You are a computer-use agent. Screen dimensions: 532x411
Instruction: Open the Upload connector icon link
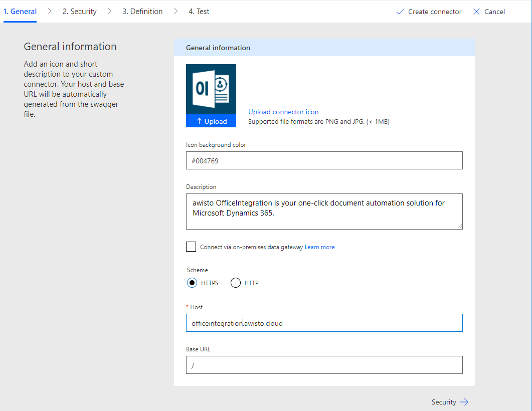[283, 112]
